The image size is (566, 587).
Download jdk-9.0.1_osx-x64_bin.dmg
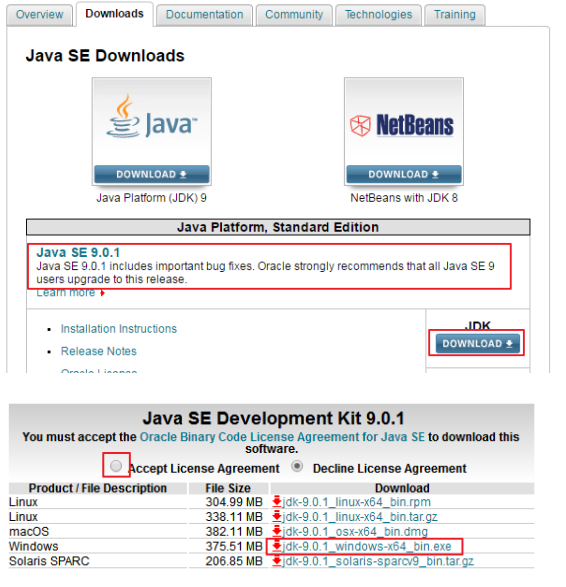(355, 532)
